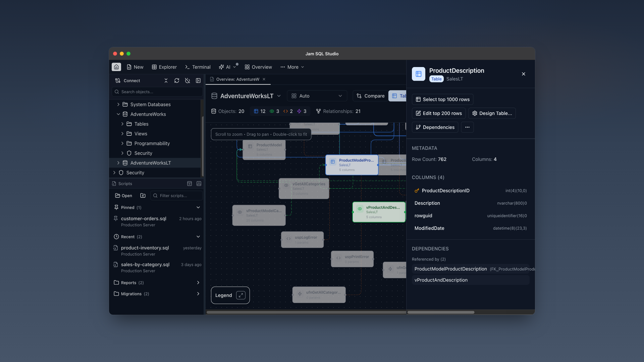Refresh the database connection
Screen dimensions: 644x362
(177, 80)
